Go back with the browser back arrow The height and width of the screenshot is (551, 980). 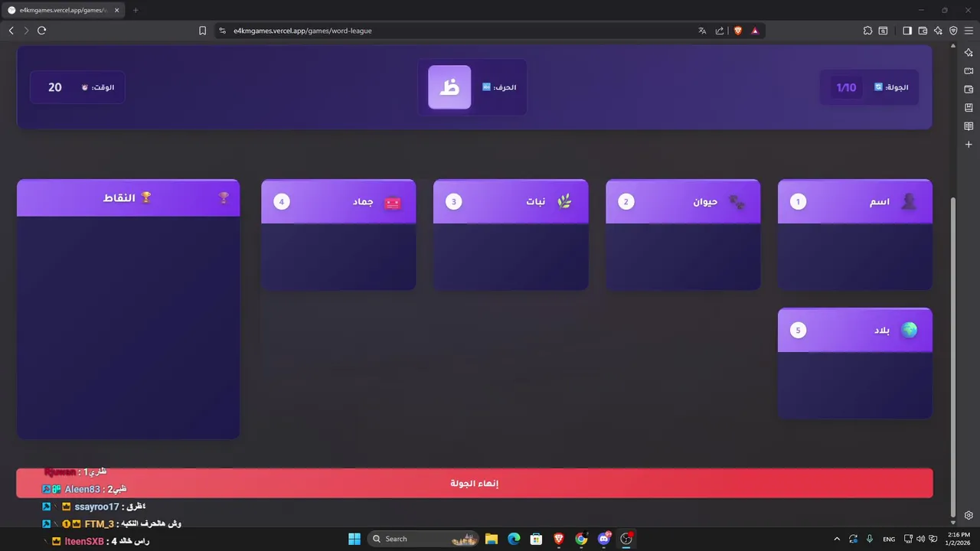[11, 31]
